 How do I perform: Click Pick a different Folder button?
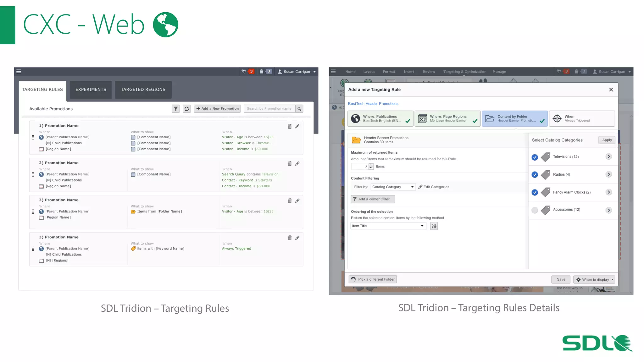tap(373, 279)
